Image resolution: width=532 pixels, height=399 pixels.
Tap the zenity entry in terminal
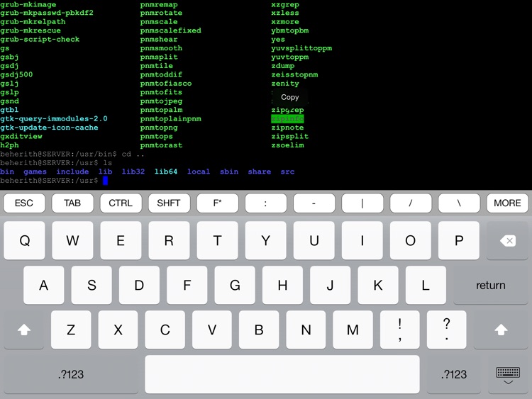(285, 84)
